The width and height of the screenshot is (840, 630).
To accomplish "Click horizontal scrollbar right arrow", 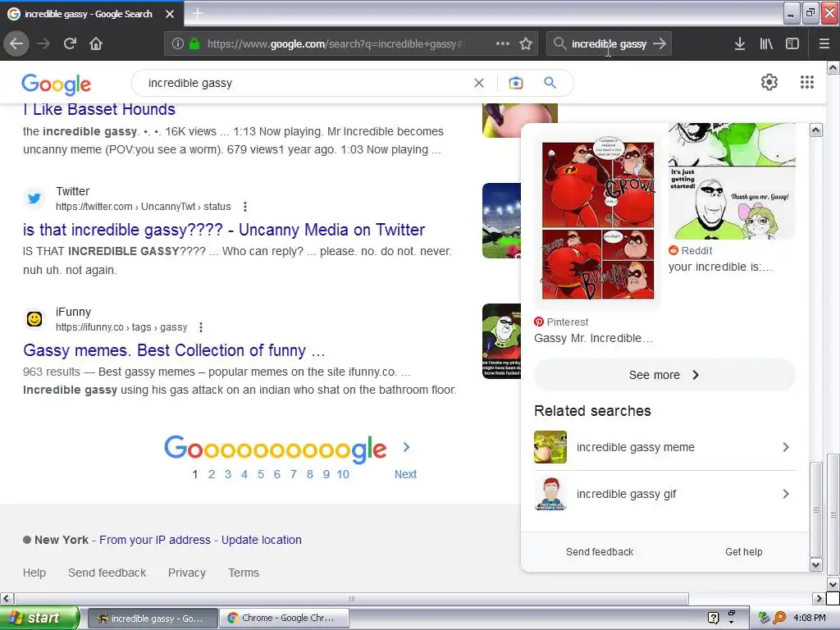I will click(819, 598).
